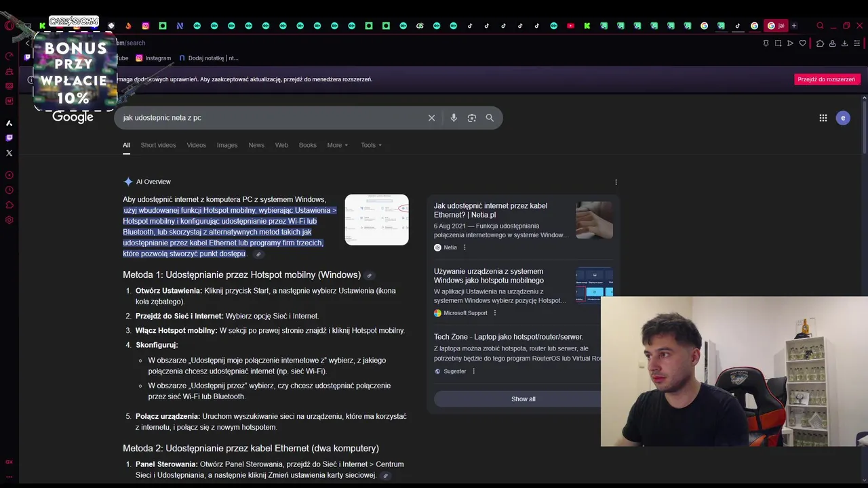The height and width of the screenshot is (488, 868).
Task: Switch to Books tab
Action: pos(308,145)
